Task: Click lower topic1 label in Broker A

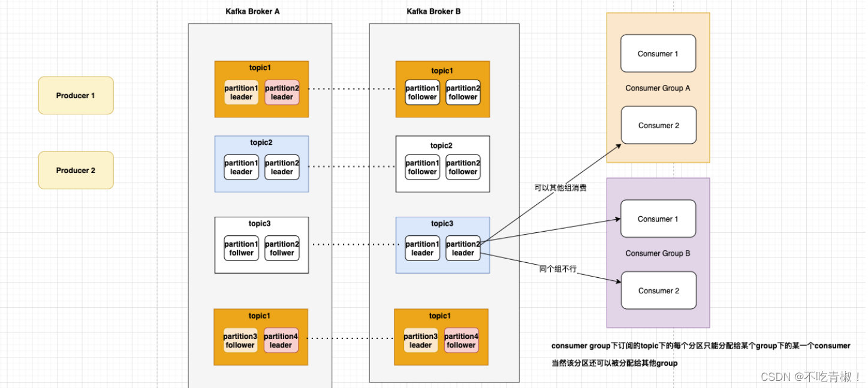Action: coord(260,316)
